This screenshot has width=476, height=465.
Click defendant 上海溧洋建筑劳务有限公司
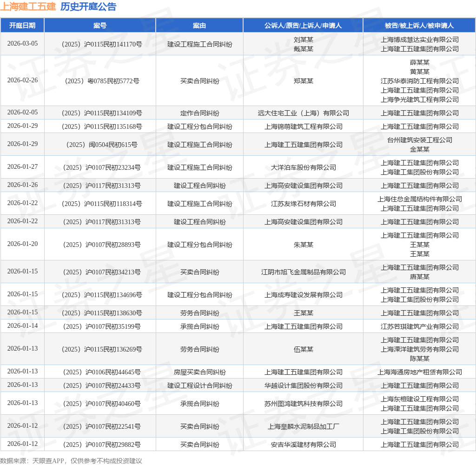(x=420, y=350)
